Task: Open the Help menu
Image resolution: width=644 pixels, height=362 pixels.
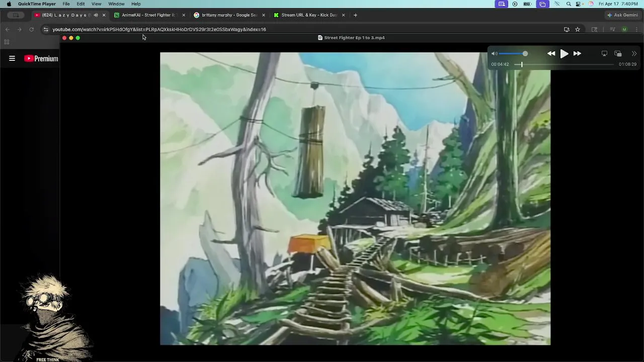Action: tap(136, 4)
